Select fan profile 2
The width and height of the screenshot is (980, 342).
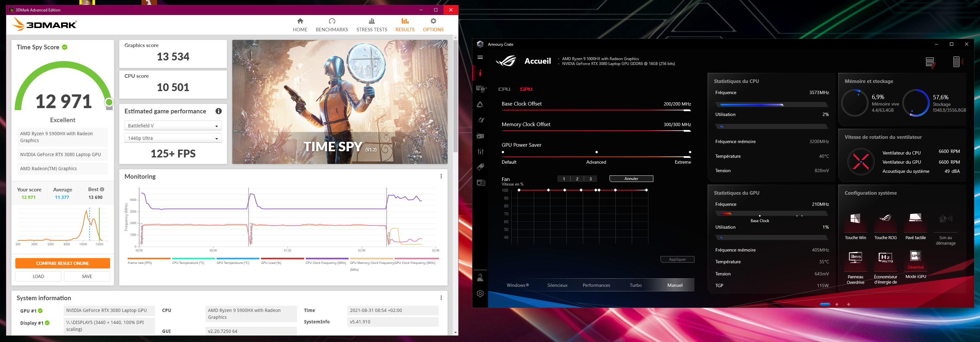[x=577, y=179]
